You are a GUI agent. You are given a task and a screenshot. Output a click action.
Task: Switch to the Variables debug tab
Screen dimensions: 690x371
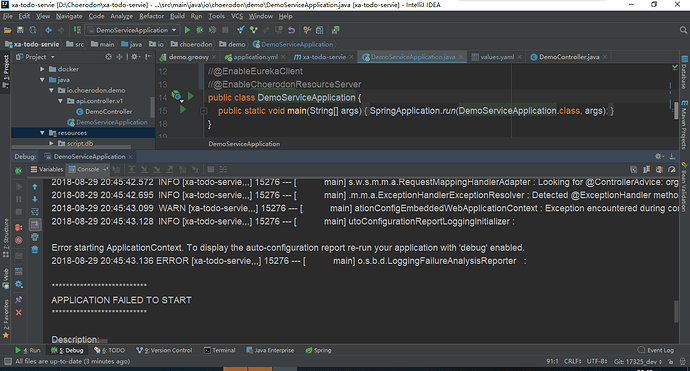47,169
